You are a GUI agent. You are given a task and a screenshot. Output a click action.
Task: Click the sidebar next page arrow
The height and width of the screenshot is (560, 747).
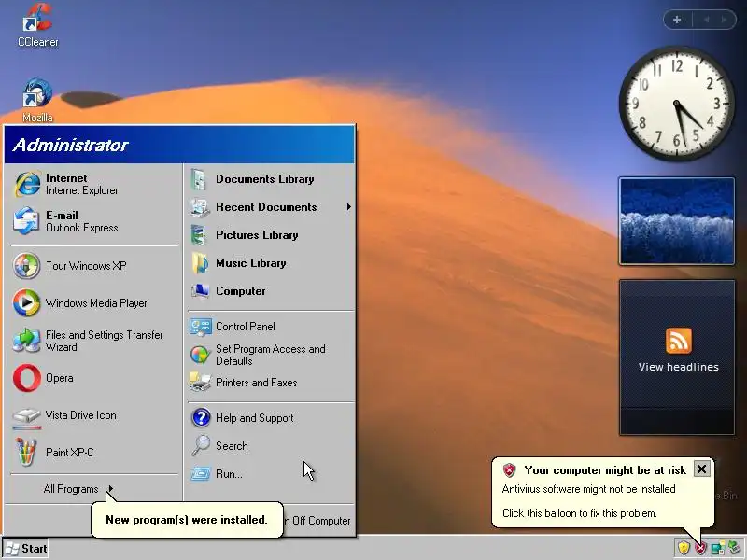click(725, 20)
